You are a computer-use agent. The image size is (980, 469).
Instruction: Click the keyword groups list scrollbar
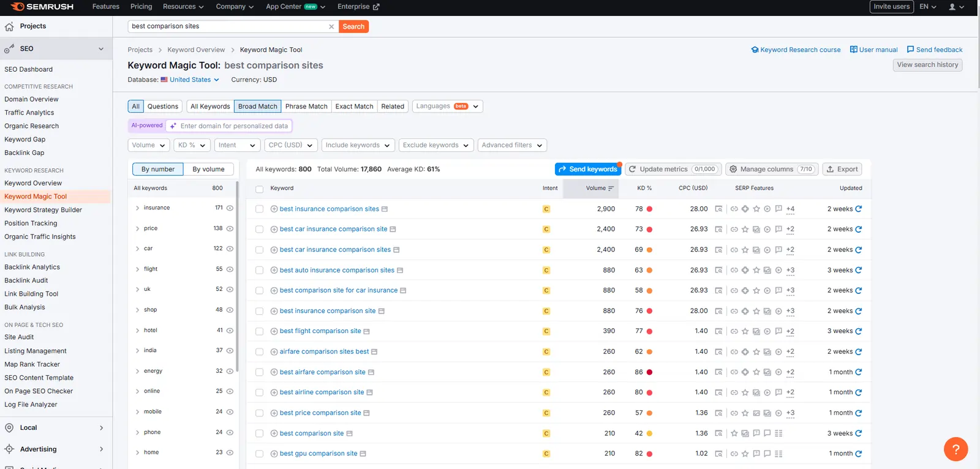pos(237,276)
